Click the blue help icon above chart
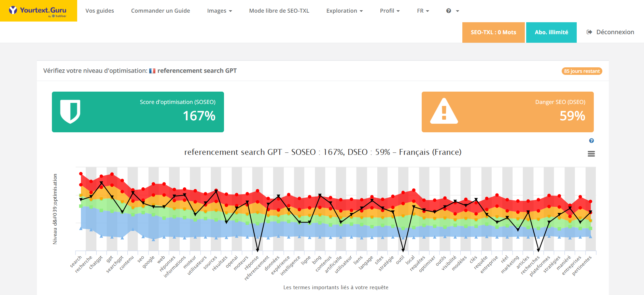This screenshot has height=295, width=644. click(x=591, y=141)
